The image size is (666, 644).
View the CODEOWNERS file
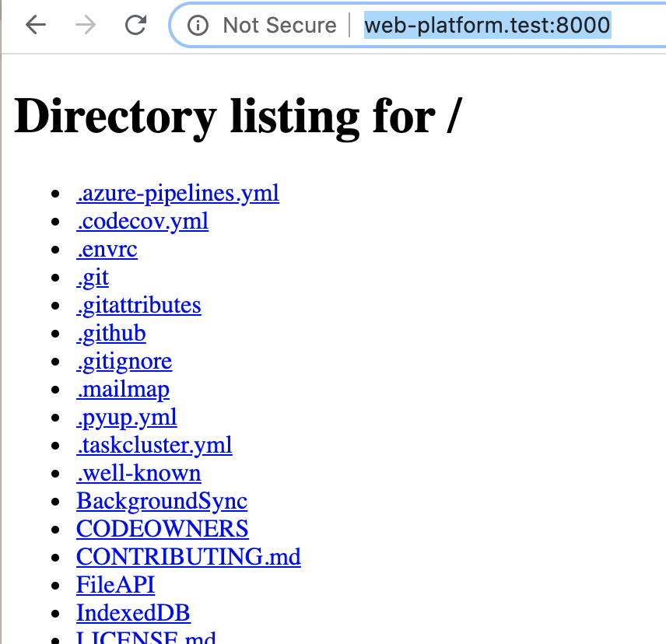click(162, 529)
